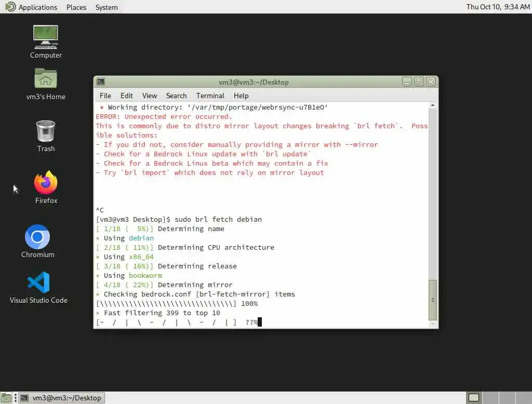Screen dimensions: 532x404
Task: Click the terminal scrollbar up arrow
Action: coord(433,105)
